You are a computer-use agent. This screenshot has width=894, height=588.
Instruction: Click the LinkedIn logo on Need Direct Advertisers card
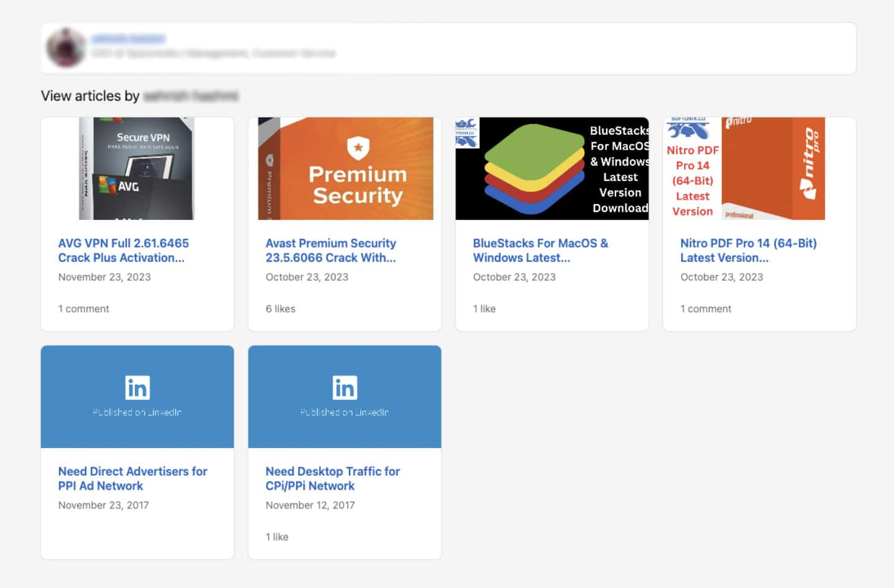point(137,388)
